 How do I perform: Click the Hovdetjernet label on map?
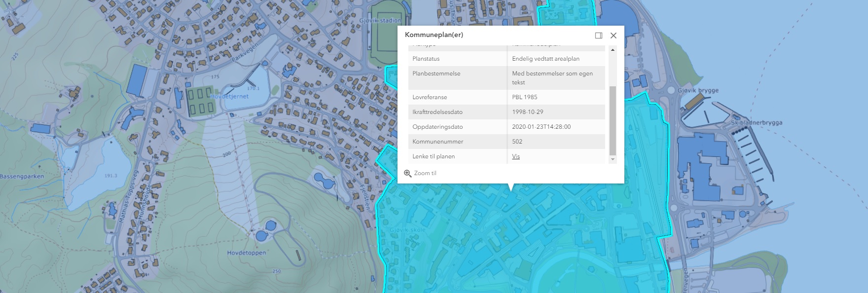[230, 97]
